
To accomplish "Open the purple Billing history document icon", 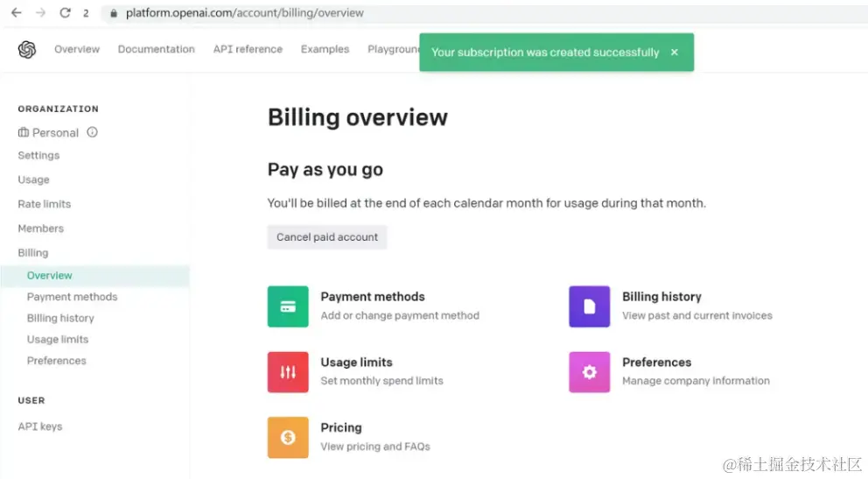I will click(589, 306).
